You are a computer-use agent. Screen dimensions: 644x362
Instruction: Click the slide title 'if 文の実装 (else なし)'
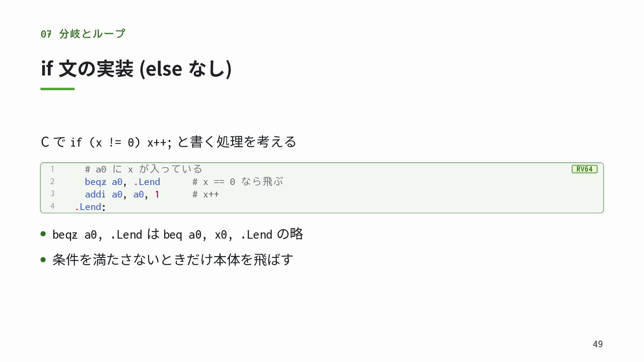[x=136, y=69]
